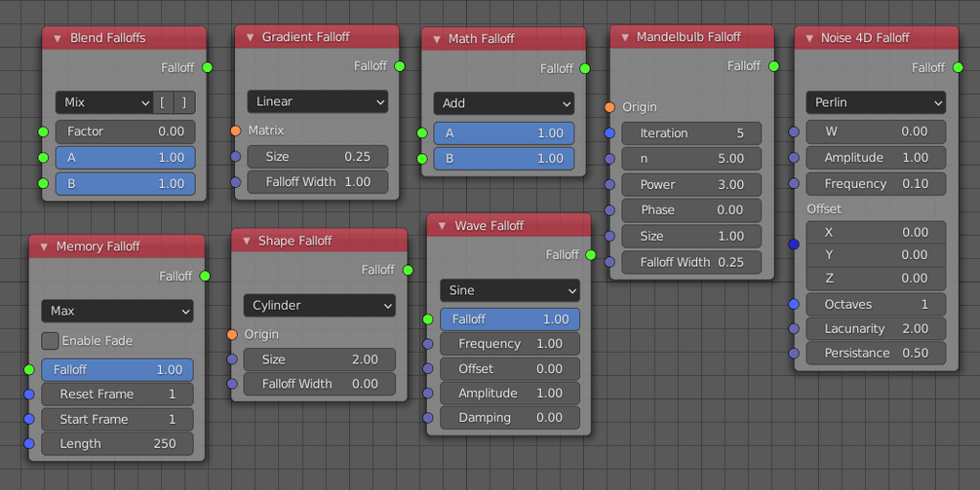Click the Offset Y field in Noise 4D Falloff

(876, 254)
